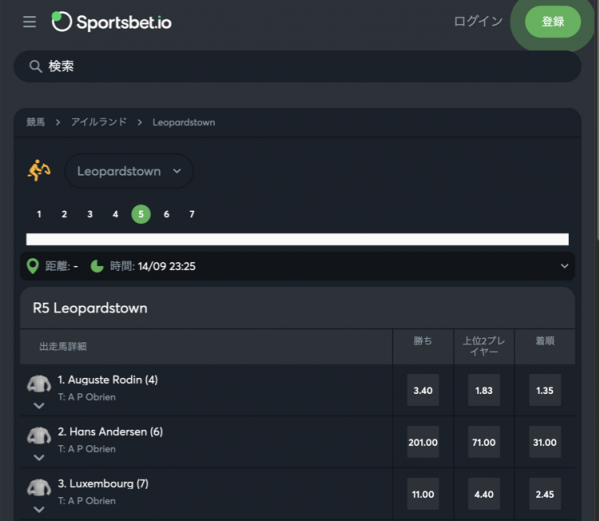Click the horse racing jockey icon

(39, 171)
